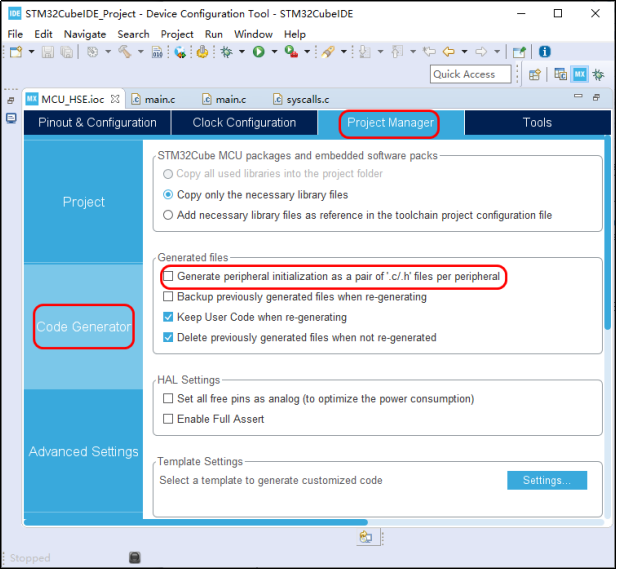The height and width of the screenshot is (570, 617).
Task: Open the search wand dropdown arrow
Action: pyautogui.click(x=344, y=52)
